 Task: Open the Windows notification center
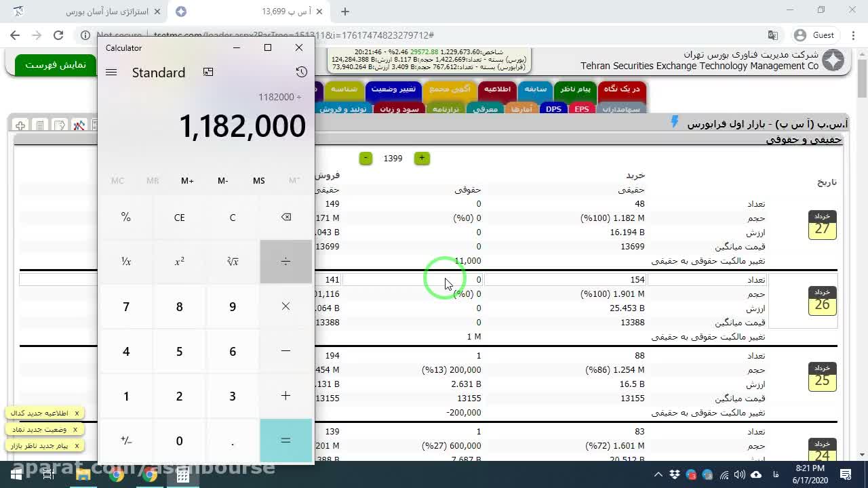click(846, 474)
